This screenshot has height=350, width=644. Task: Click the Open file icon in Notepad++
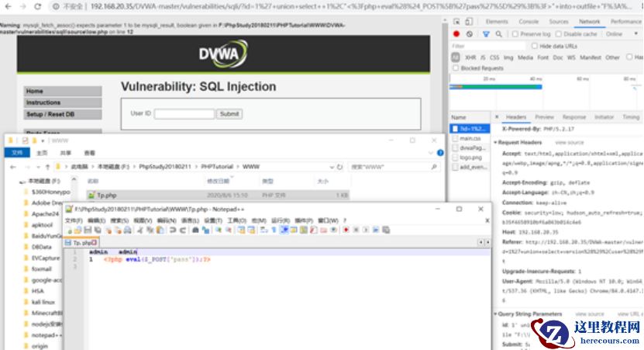pos(77,230)
